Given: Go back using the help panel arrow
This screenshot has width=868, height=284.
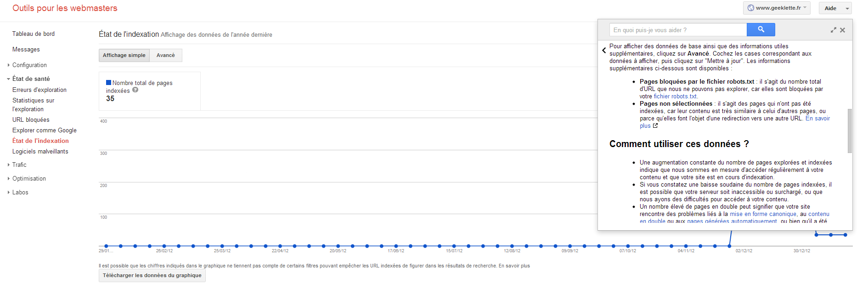Looking at the screenshot, I should (x=604, y=51).
